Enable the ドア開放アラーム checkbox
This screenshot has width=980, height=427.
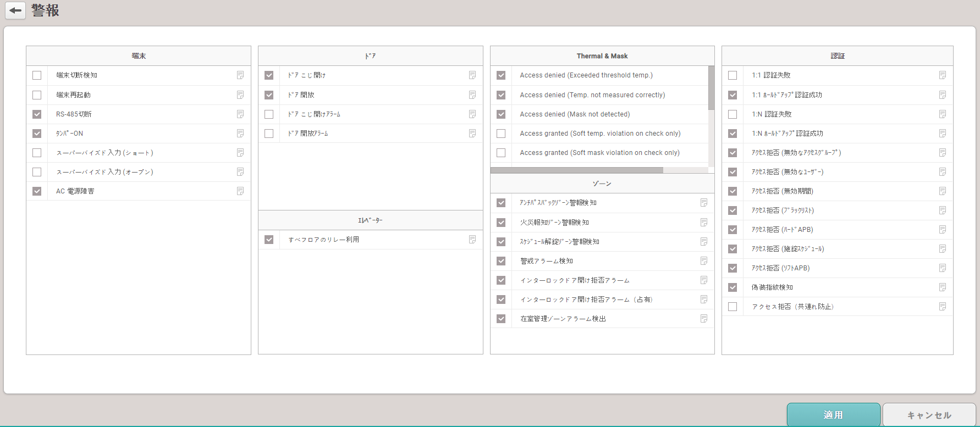269,134
